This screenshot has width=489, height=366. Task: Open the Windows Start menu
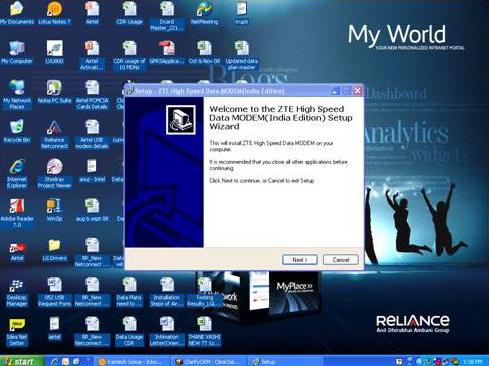[20, 361]
